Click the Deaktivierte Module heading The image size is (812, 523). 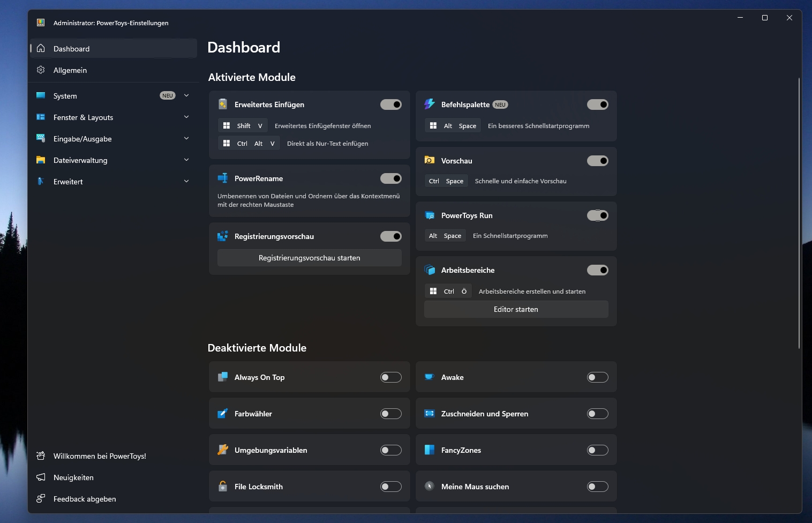click(257, 348)
